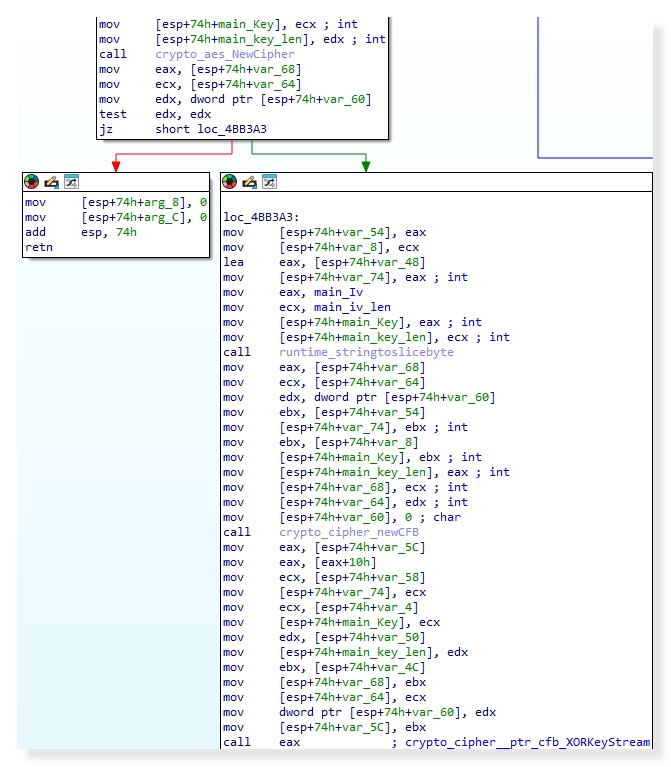671x767 pixels.
Task: Click the color wheel icon on the loc_4BB3A3 node
Action: [x=230, y=182]
